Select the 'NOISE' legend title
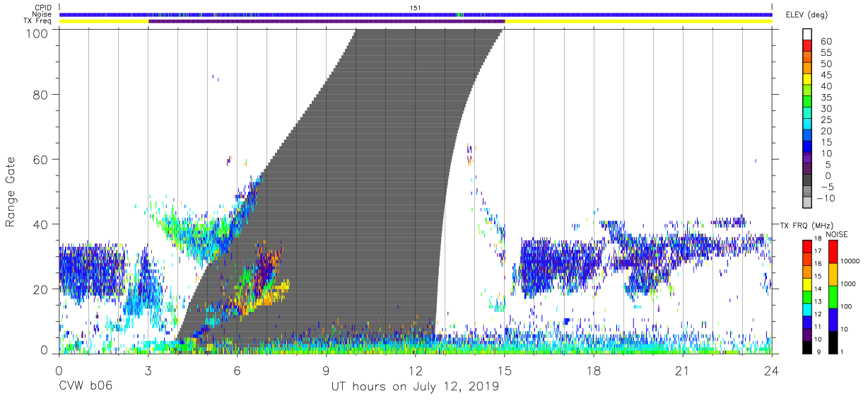 point(838,234)
